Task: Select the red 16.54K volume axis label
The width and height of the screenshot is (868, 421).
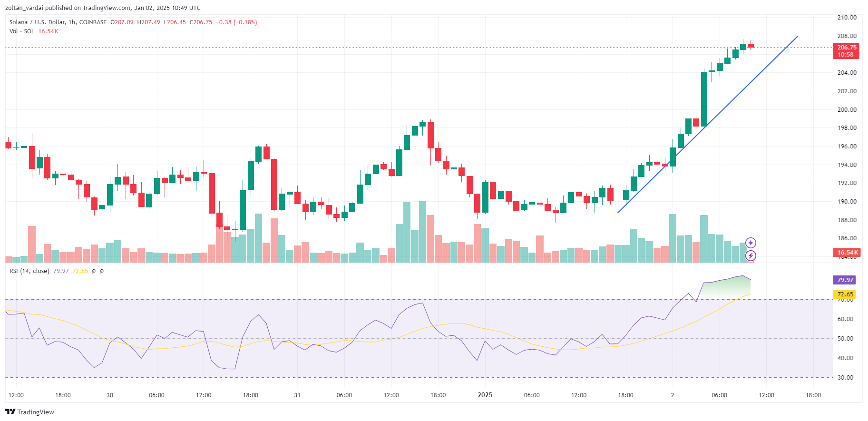Action: [847, 253]
